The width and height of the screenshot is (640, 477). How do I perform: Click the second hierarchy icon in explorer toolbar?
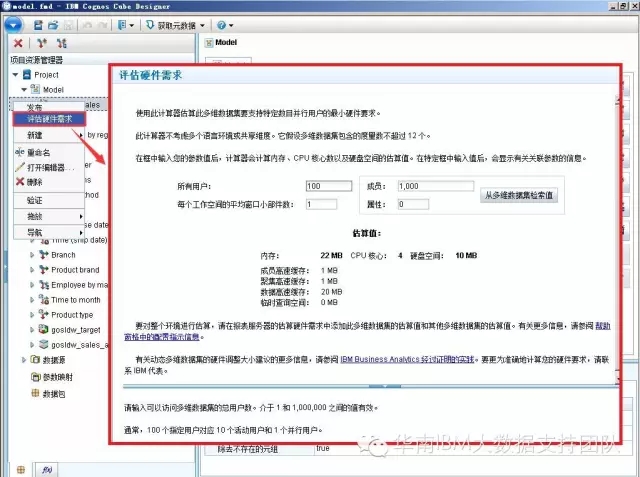62,43
